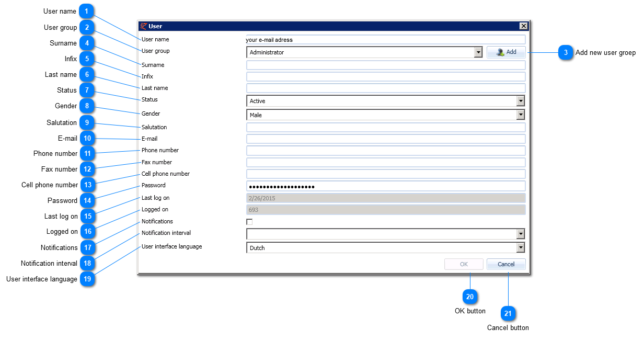Click the 'User interface language' form label
644x340 pixels.
(171, 246)
